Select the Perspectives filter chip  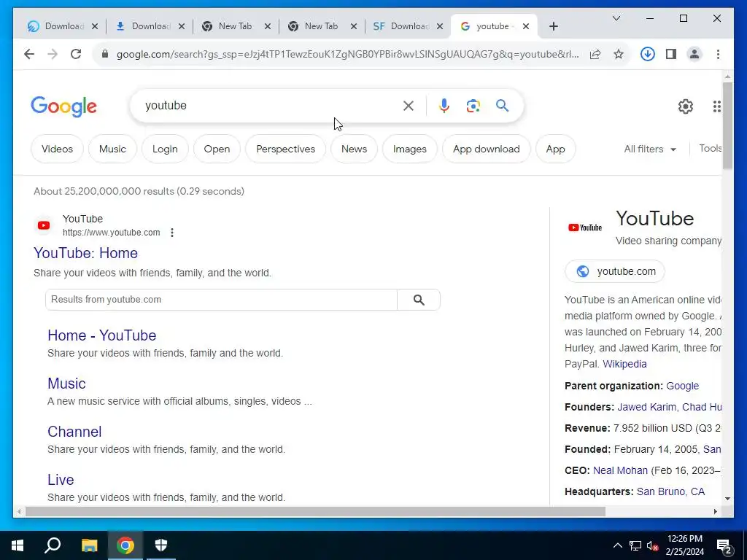pyautogui.click(x=285, y=149)
